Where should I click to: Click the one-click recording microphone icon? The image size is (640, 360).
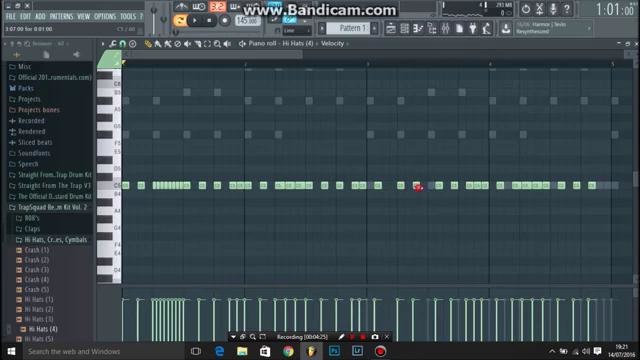point(553,9)
